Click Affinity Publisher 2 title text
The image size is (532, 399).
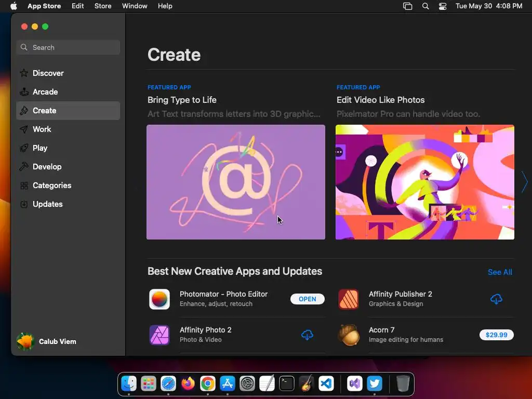pyautogui.click(x=401, y=294)
